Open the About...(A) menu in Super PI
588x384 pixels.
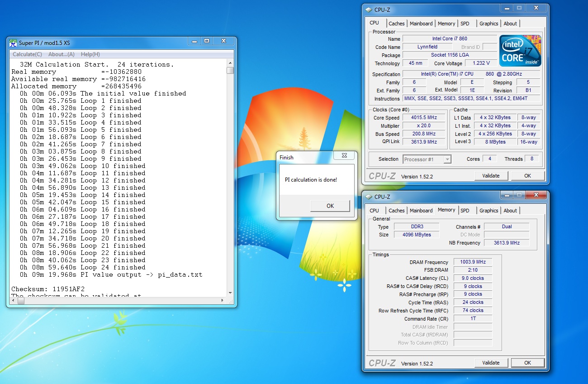coord(62,54)
